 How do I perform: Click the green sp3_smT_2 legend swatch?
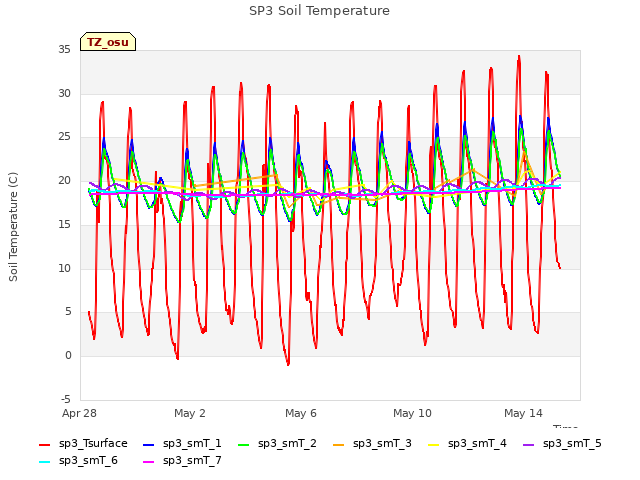click(244, 444)
